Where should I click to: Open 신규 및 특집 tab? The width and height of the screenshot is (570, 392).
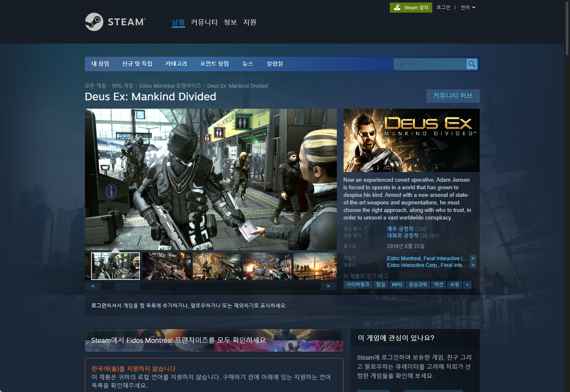pos(137,64)
